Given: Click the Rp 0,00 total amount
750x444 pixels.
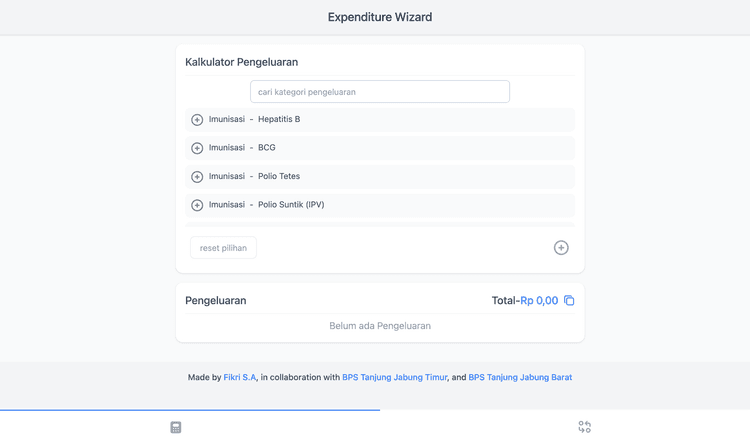Looking at the screenshot, I should pos(539,300).
